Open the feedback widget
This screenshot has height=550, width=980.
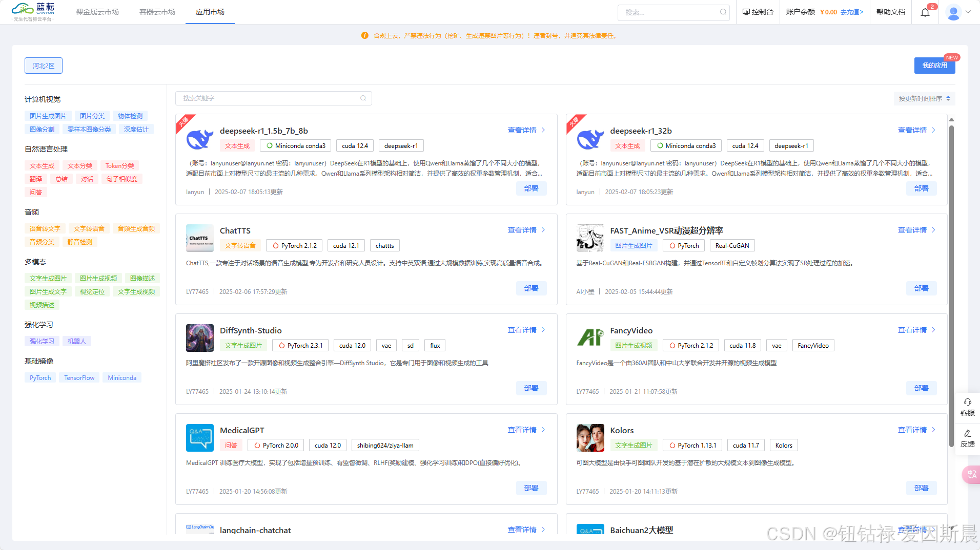point(968,439)
